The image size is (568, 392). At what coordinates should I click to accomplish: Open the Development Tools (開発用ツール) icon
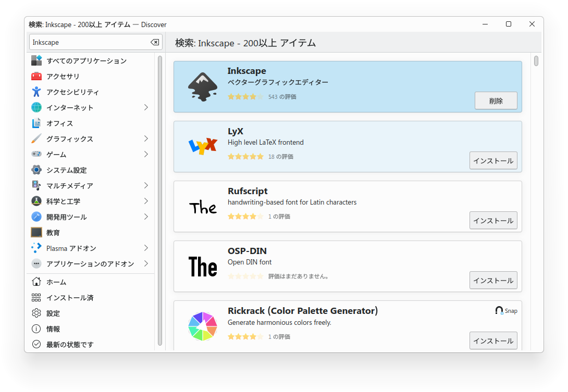[x=36, y=217]
